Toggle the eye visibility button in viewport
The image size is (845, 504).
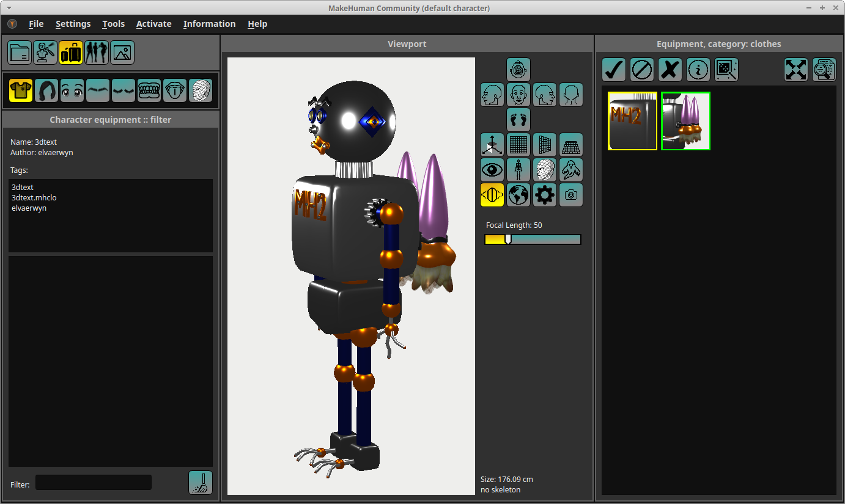(492, 170)
